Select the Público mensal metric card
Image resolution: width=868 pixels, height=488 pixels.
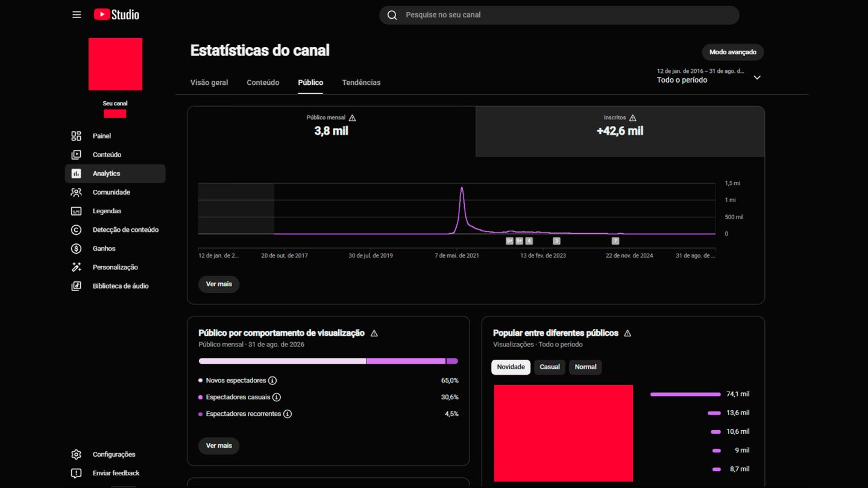[x=332, y=131]
